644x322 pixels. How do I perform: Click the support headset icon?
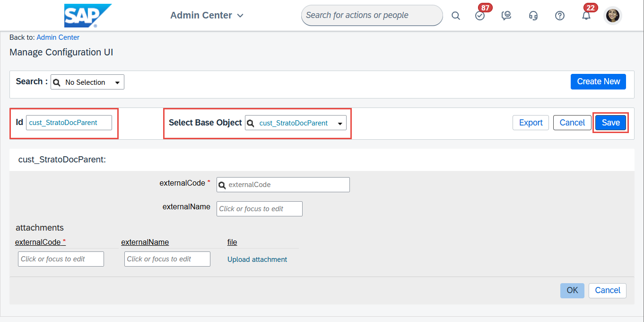[533, 16]
